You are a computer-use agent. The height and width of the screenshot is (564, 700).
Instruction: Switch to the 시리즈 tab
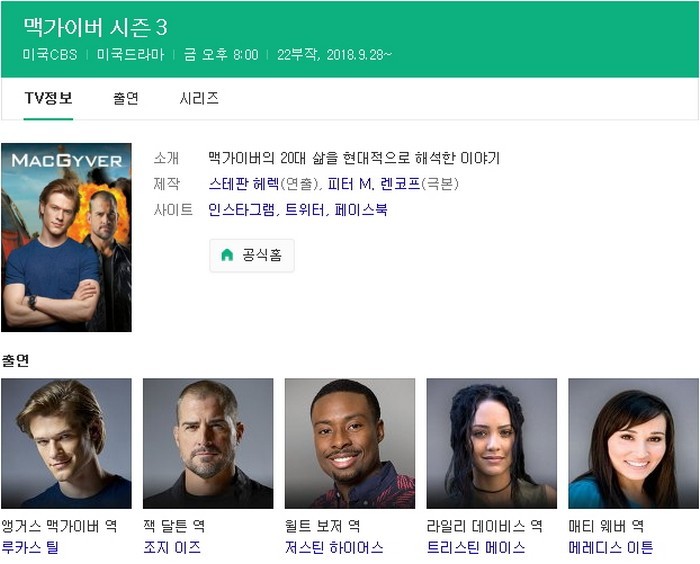coord(199,98)
